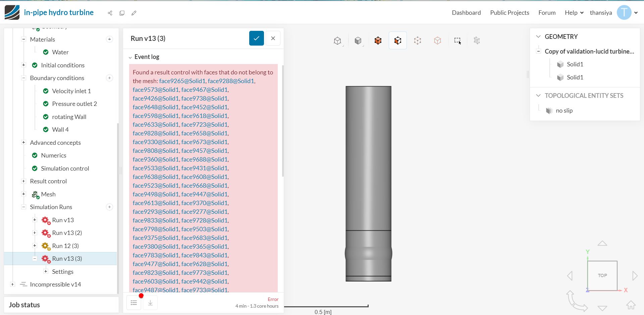Viewport: 644px width, 315px height.
Task: Open Simulation control settings
Action: tap(65, 169)
